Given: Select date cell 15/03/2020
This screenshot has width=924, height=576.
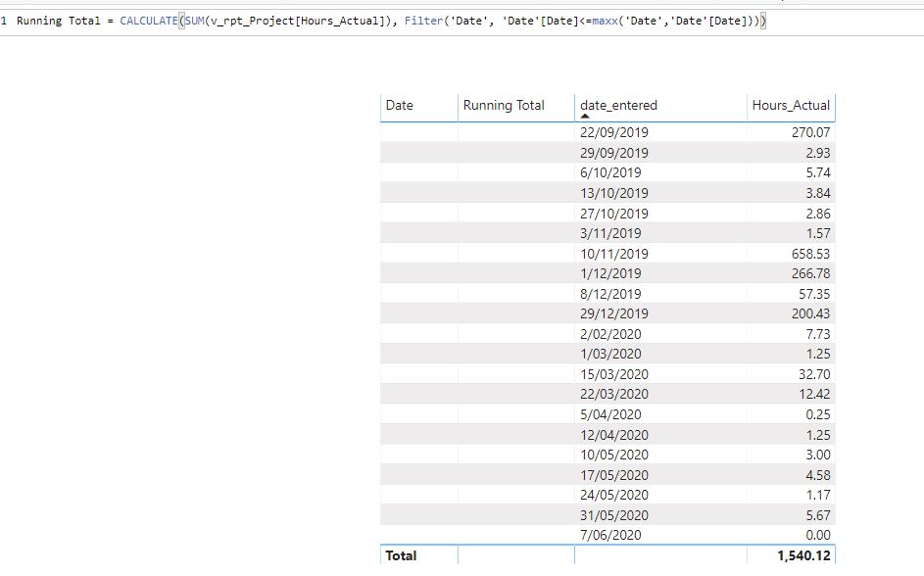Looking at the screenshot, I should pos(613,374).
